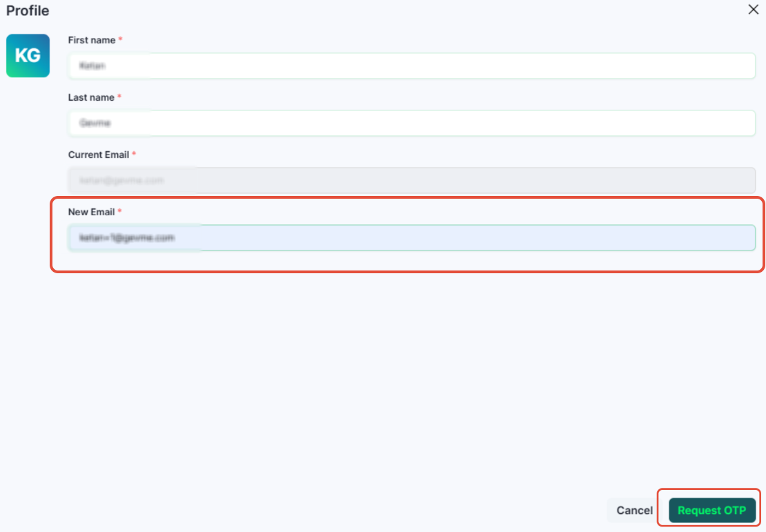
Task: Select the green gradient avatar square
Action: click(x=28, y=56)
